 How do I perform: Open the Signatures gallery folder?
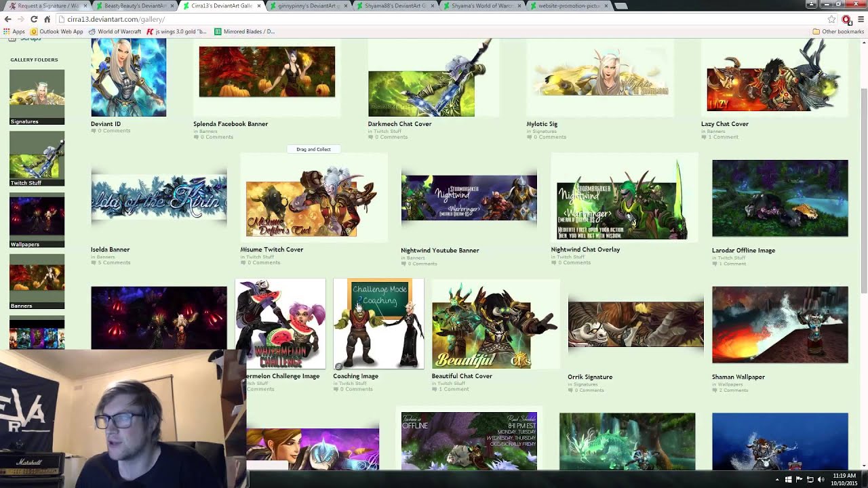[x=37, y=97]
